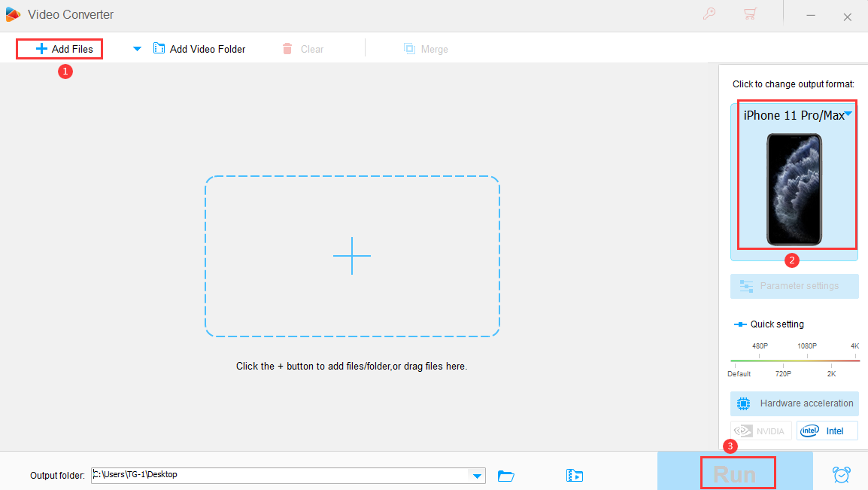
Task: Open Parameter settings
Action: tap(794, 286)
